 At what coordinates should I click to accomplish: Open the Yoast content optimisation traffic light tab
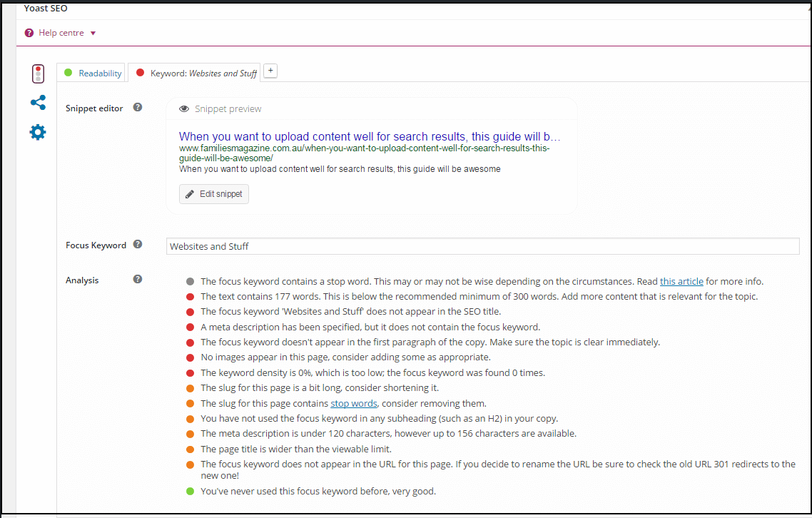pos(38,73)
